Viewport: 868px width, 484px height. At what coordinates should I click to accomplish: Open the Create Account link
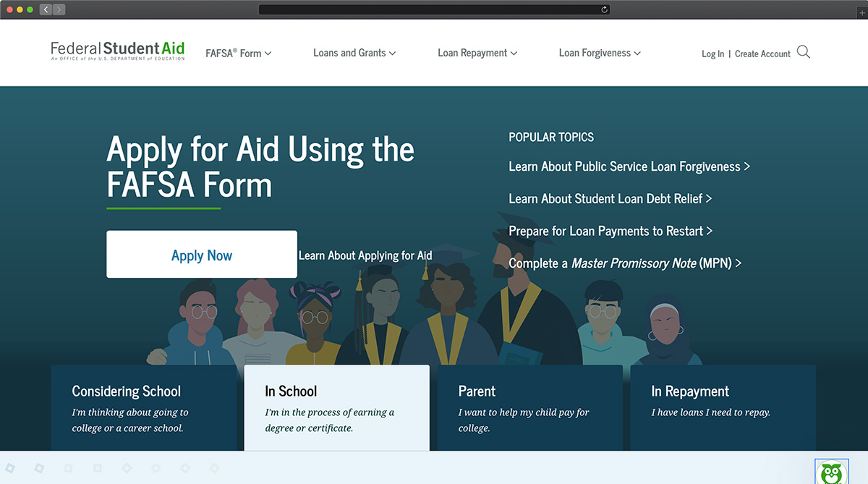point(762,54)
